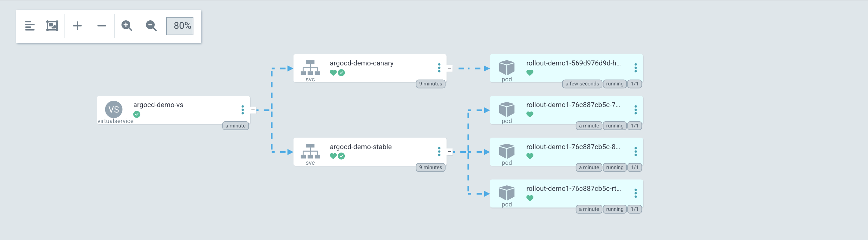
Task: Click the synced checkmark on argocd-demo-stable
Action: (x=341, y=156)
